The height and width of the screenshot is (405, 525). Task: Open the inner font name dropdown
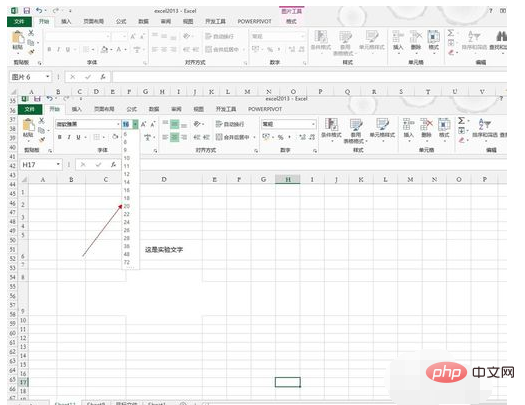[x=118, y=124]
